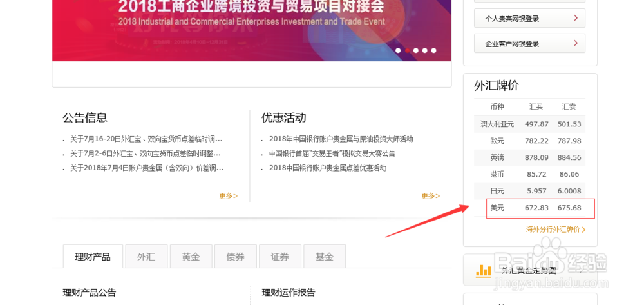This screenshot has height=305, width=644.
Task: Switch to the 债券 tab
Action: point(235,257)
